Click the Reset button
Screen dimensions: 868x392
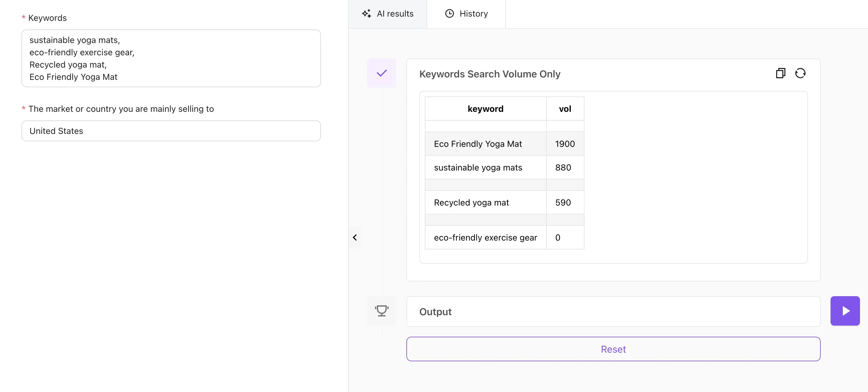click(613, 349)
